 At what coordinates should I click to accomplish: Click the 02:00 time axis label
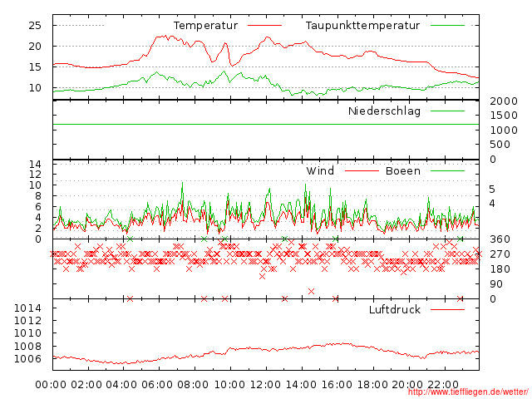coord(86,385)
